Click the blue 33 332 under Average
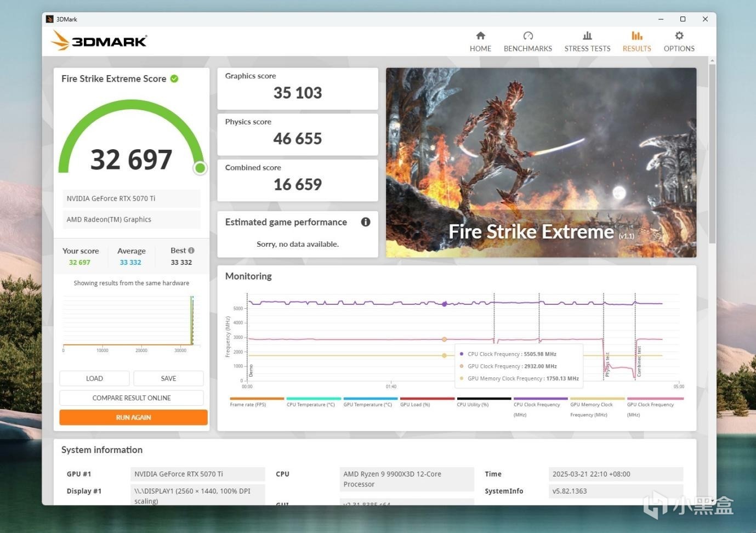This screenshot has height=533, width=756. coord(130,263)
